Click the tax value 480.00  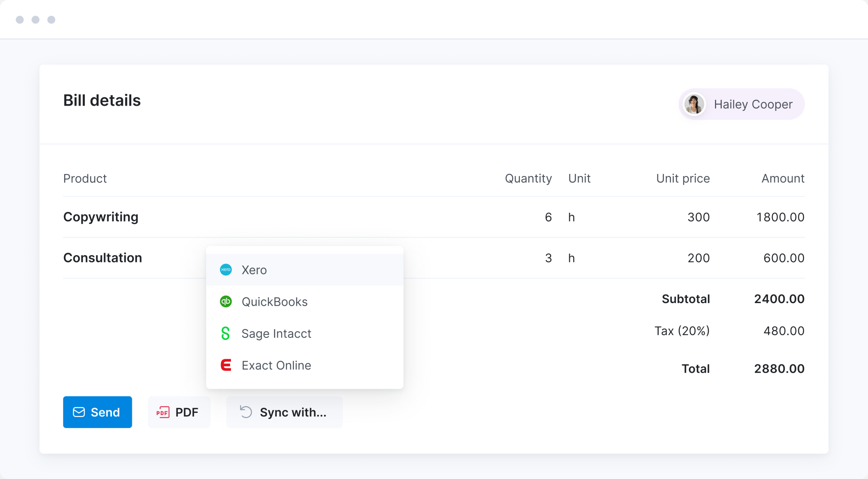[784, 331]
